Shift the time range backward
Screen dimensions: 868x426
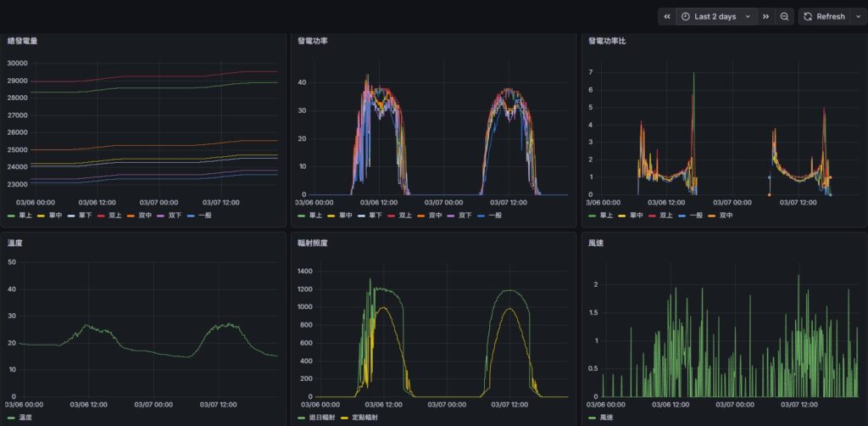(x=667, y=16)
